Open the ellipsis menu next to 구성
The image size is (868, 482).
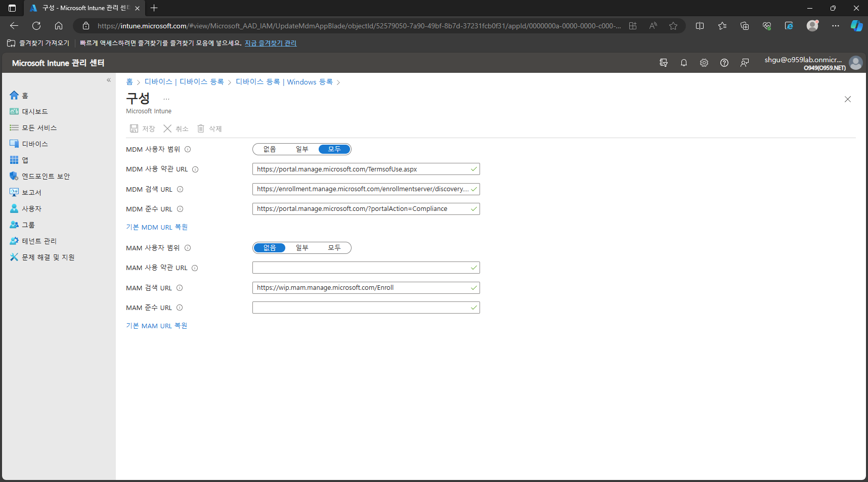click(166, 99)
